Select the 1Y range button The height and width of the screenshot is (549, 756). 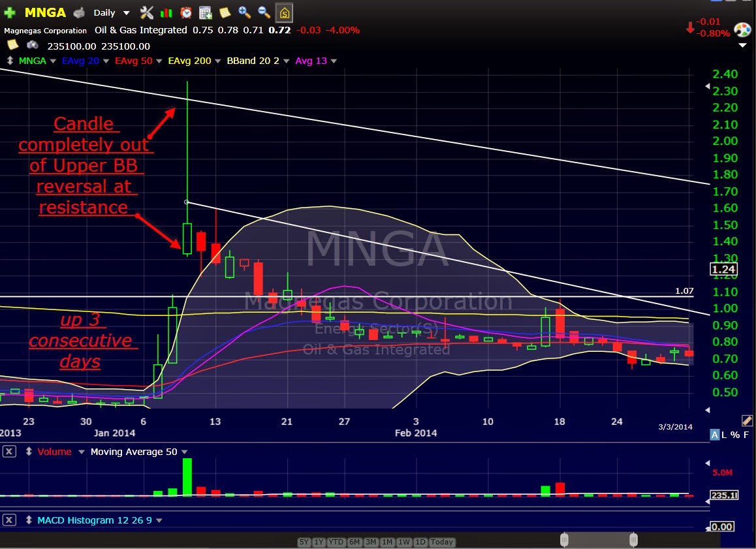pos(319,542)
